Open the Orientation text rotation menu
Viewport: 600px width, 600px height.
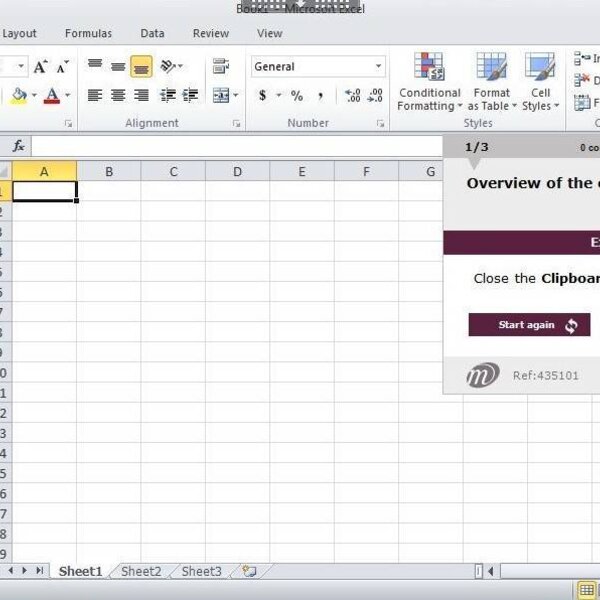(171, 66)
